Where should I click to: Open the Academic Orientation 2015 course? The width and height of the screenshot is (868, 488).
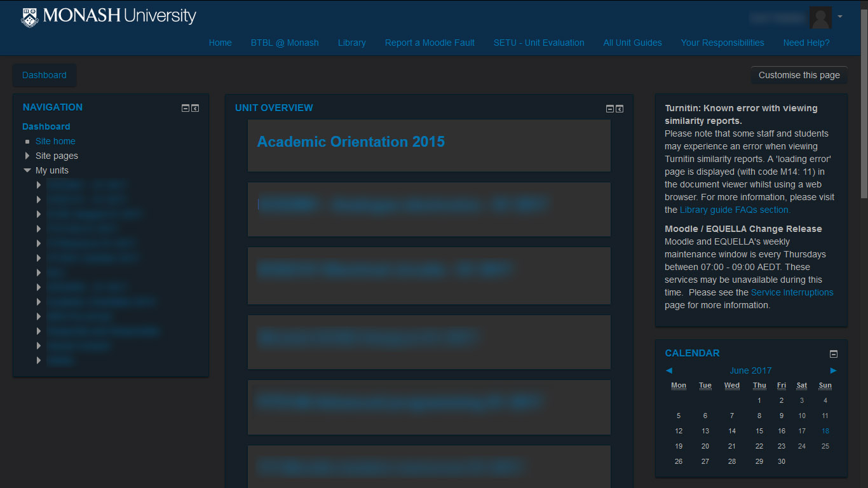coord(350,141)
